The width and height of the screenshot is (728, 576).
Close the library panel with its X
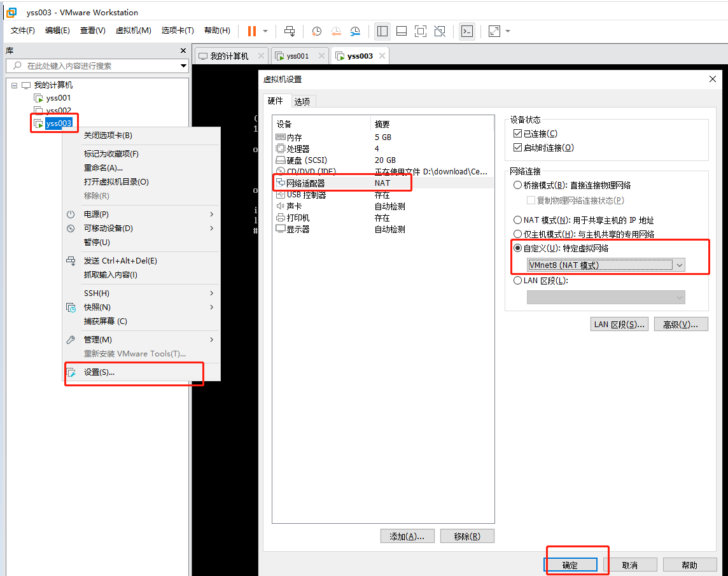click(x=183, y=51)
